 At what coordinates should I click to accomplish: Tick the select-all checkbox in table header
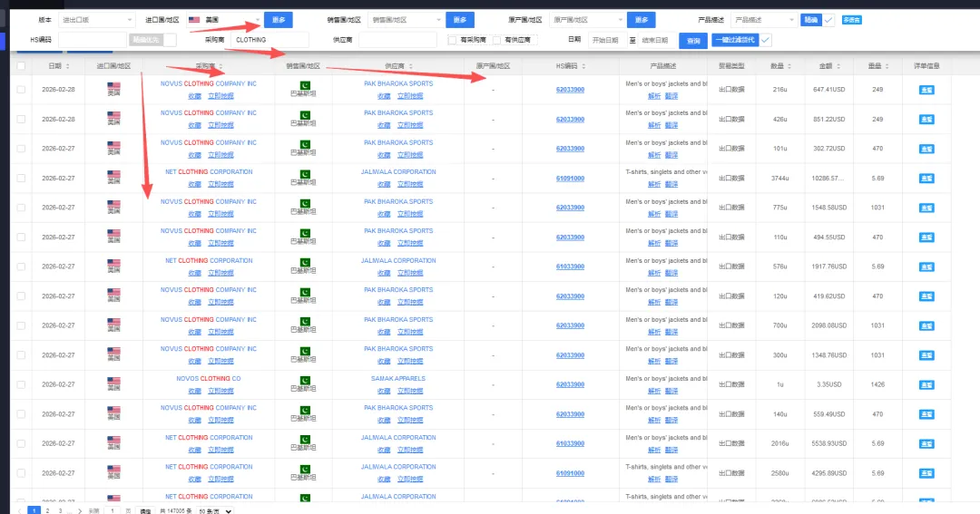coord(21,65)
